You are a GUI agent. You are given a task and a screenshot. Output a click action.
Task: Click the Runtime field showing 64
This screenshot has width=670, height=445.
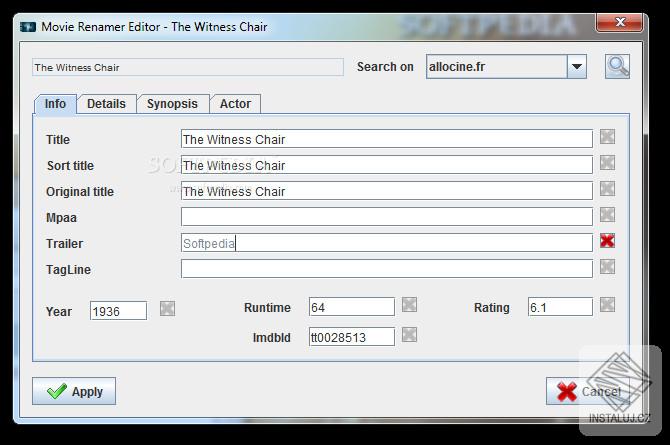tap(352, 307)
